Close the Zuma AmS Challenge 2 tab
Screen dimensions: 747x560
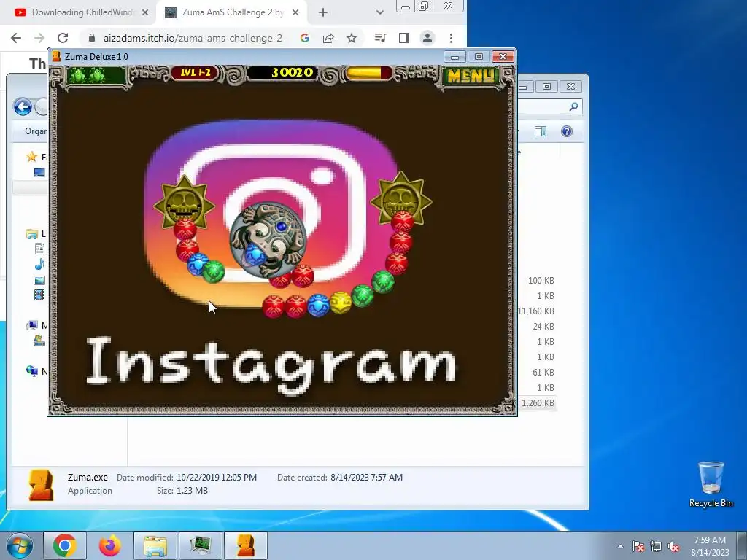295,12
